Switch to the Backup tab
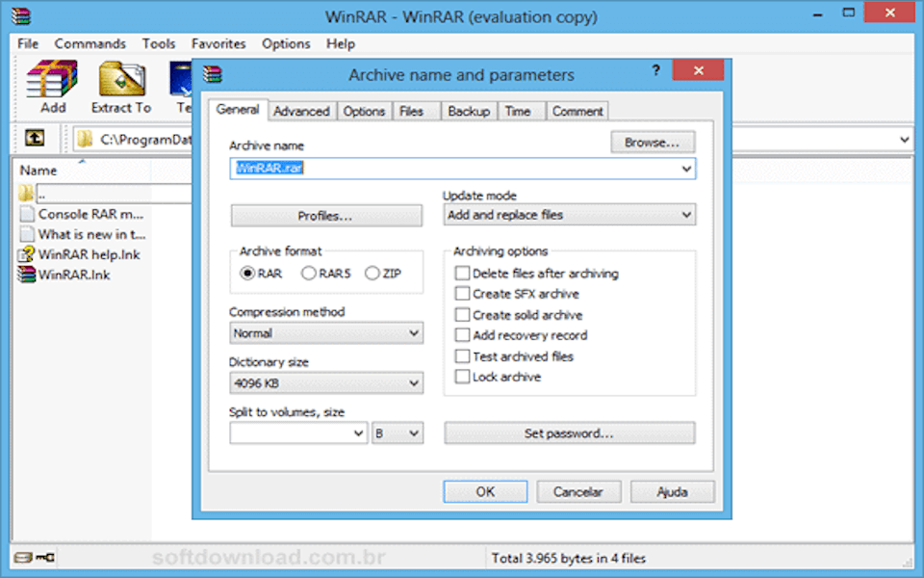Viewport: 924px width, 578px height. click(469, 111)
